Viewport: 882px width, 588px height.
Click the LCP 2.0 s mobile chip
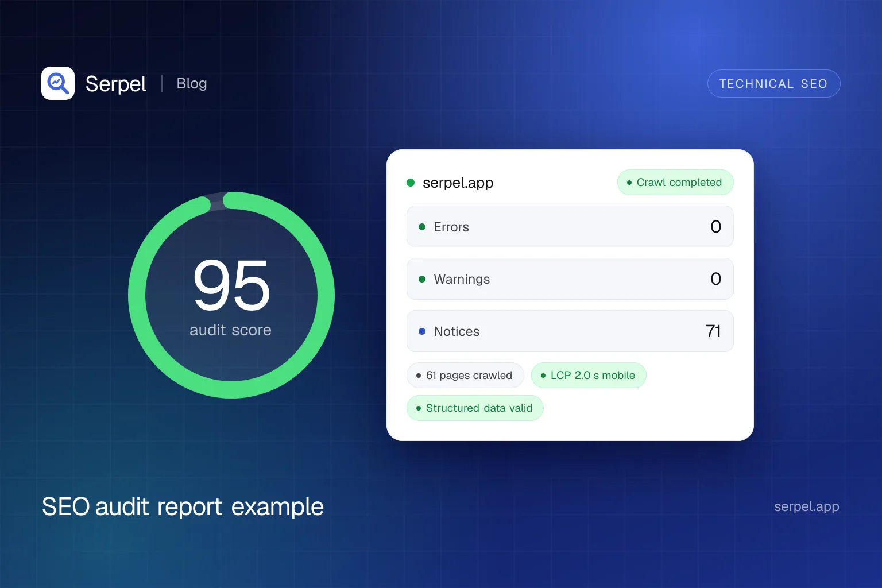(589, 376)
